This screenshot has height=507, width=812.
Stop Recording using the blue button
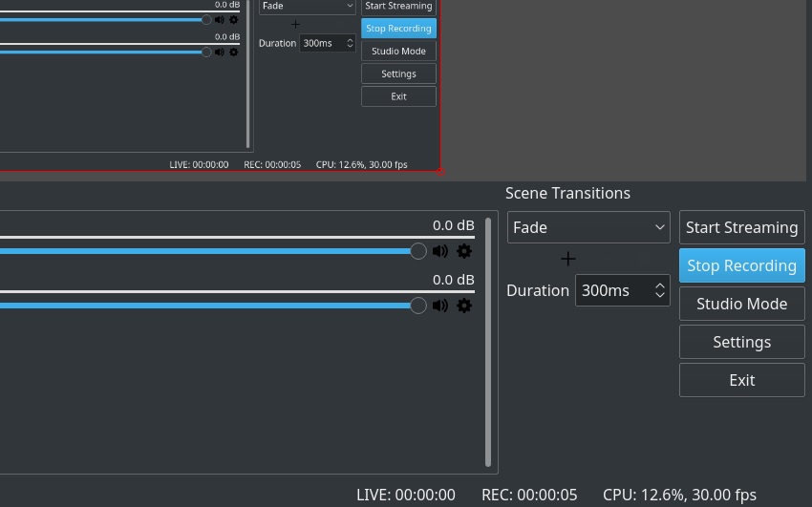coord(742,265)
